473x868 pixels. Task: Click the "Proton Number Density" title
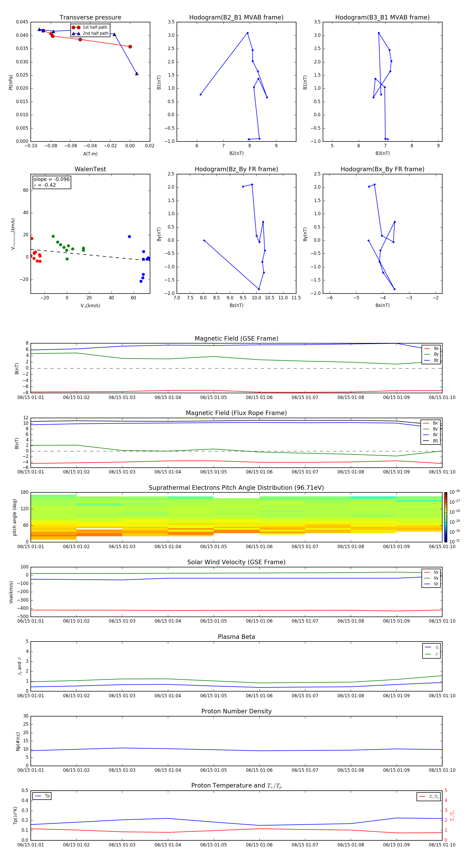tap(236, 711)
